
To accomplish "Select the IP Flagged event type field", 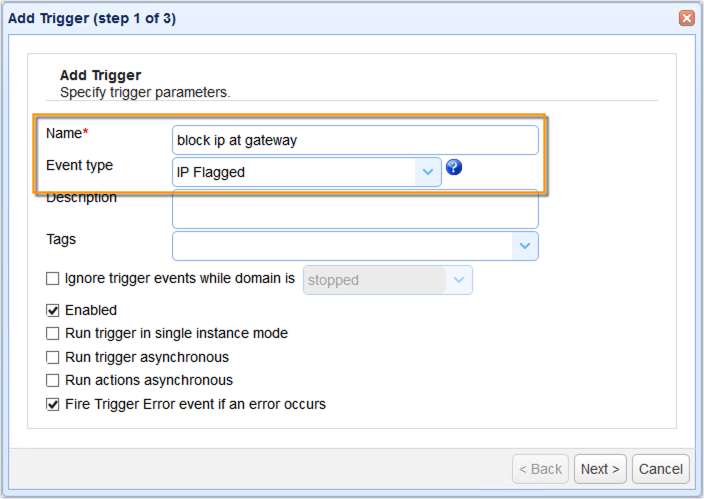I will [294, 172].
